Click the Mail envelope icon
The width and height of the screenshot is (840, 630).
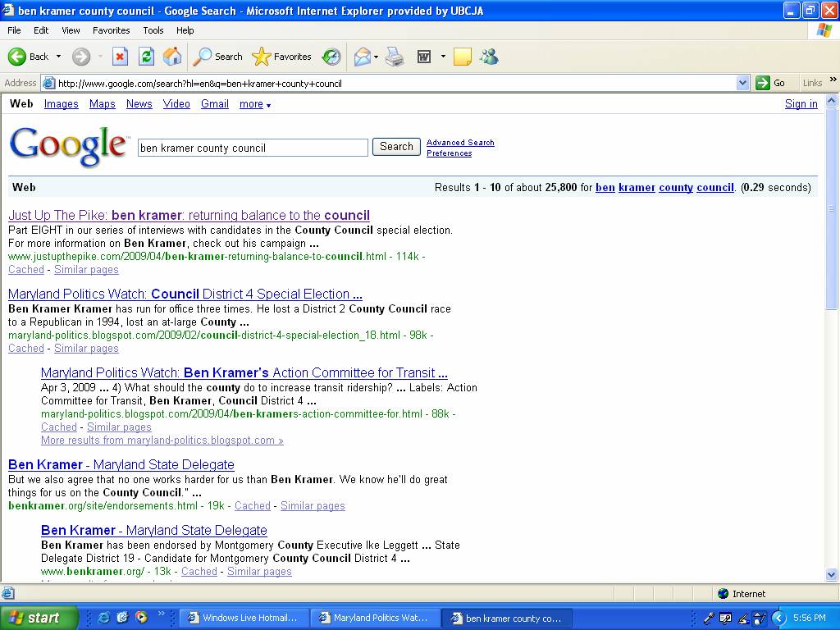click(x=363, y=57)
